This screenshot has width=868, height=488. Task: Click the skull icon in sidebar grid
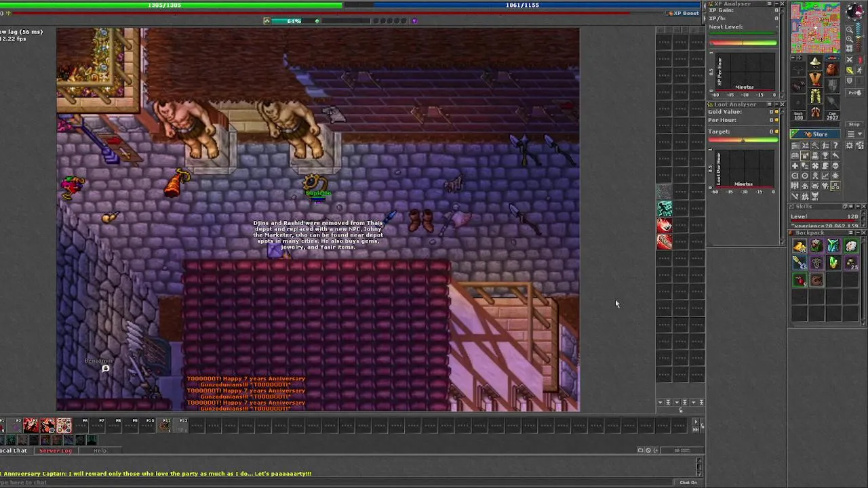[x=835, y=166]
